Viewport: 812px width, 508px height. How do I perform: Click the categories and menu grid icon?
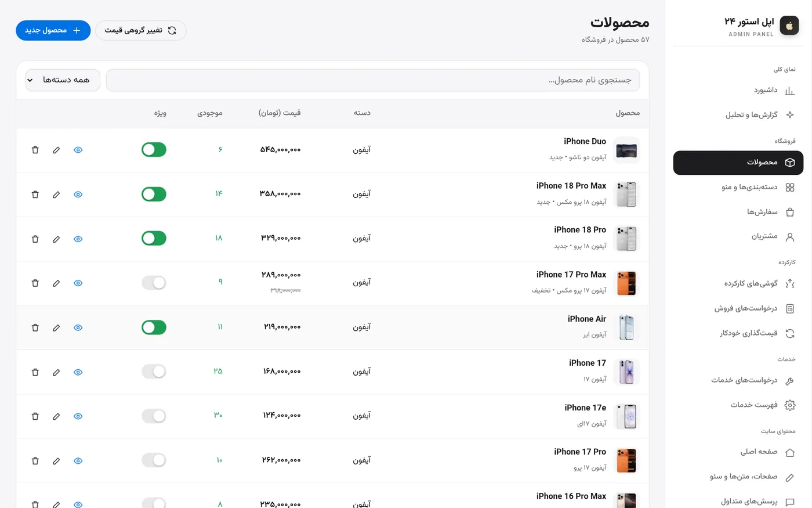(790, 188)
